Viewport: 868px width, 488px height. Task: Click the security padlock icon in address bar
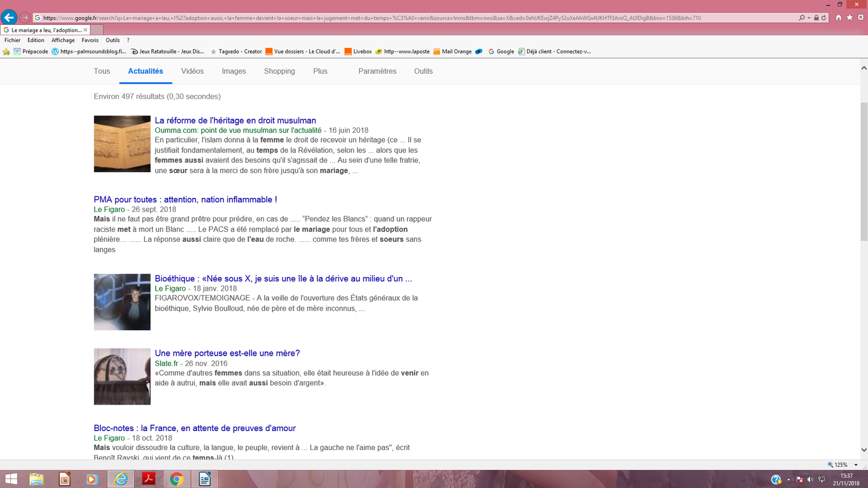(x=816, y=18)
